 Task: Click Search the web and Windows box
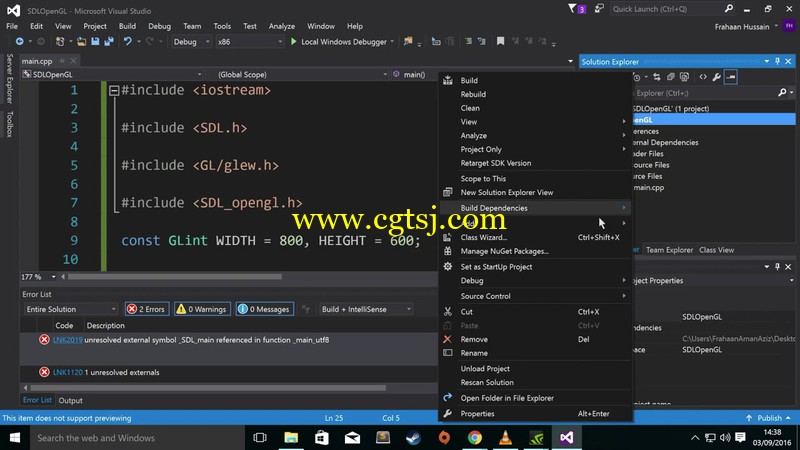click(138, 438)
